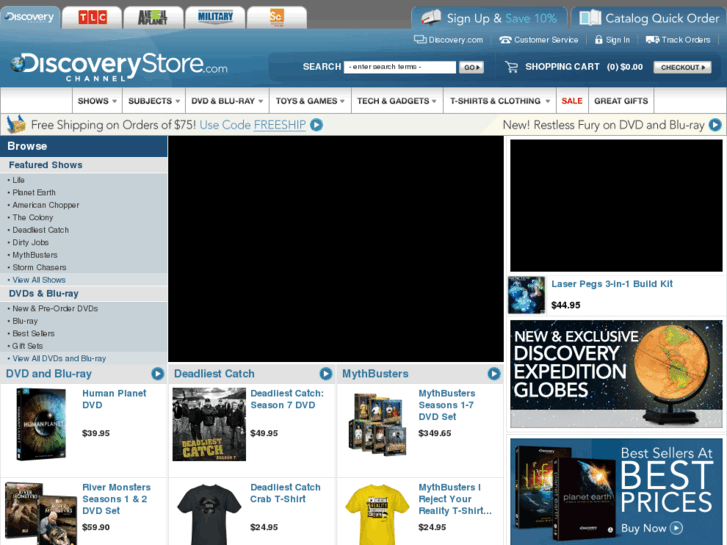The image size is (727, 545).
Task: Switch to the Science channel store tab
Action: pos(276,18)
